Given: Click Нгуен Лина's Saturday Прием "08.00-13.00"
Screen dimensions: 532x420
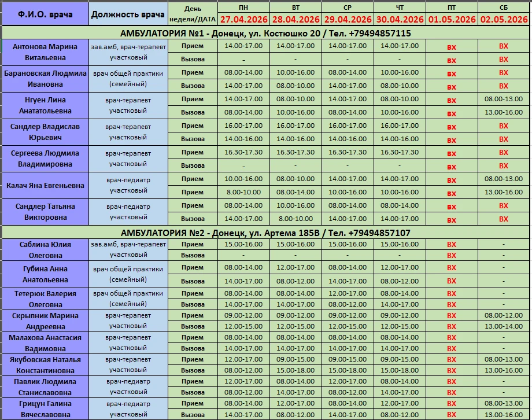Looking at the screenshot, I should (x=504, y=99).
